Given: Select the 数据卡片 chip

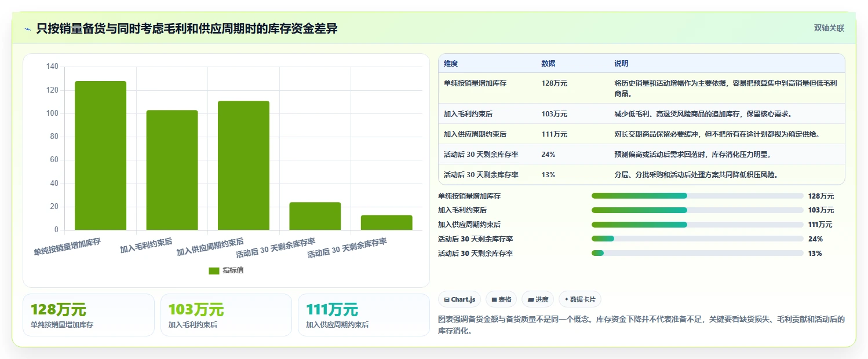Looking at the screenshot, I should (580, 299).
